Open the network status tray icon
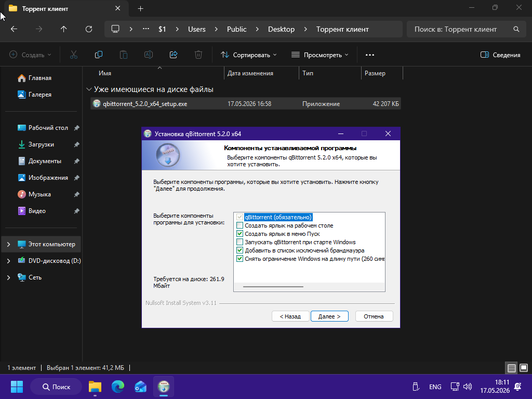The image size is (532, 399). pos(455,387)
